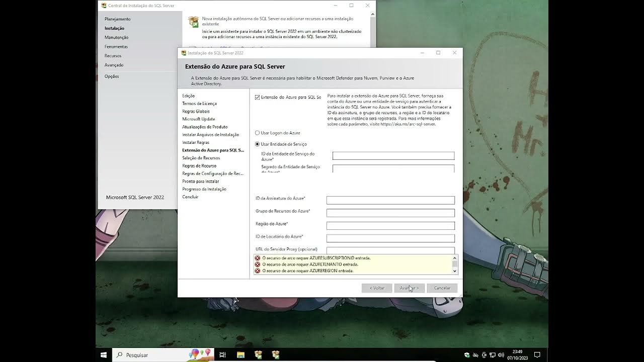Focus 'ID de Locatário do Azure' field
The height and width of the screenshot is (362, 644).
[x=390, y=238]
